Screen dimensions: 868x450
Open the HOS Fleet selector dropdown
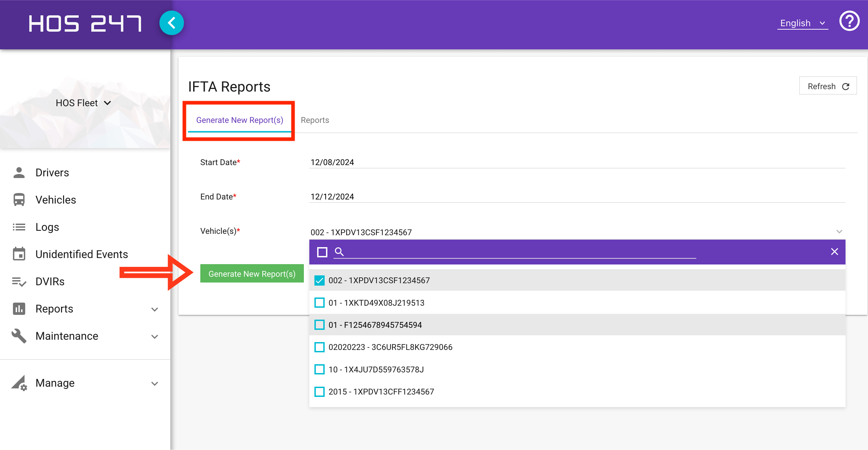83,103
